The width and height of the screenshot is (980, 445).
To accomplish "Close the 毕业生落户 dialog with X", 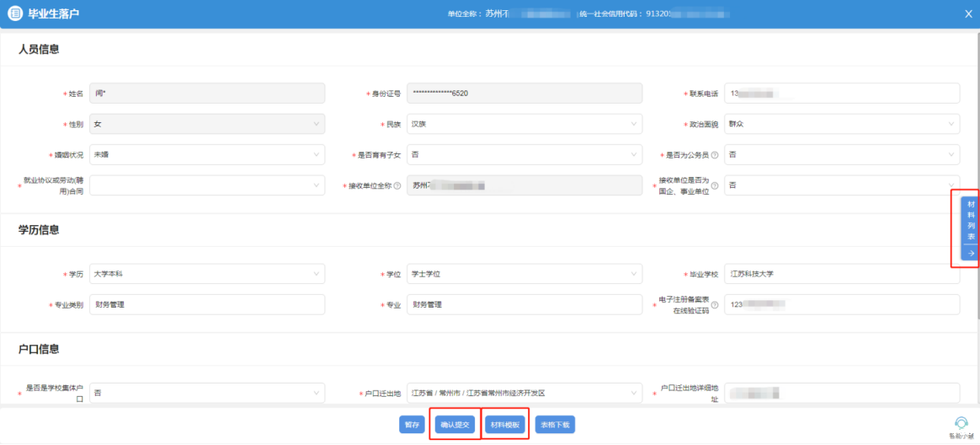I will click(x=968, y=14).
